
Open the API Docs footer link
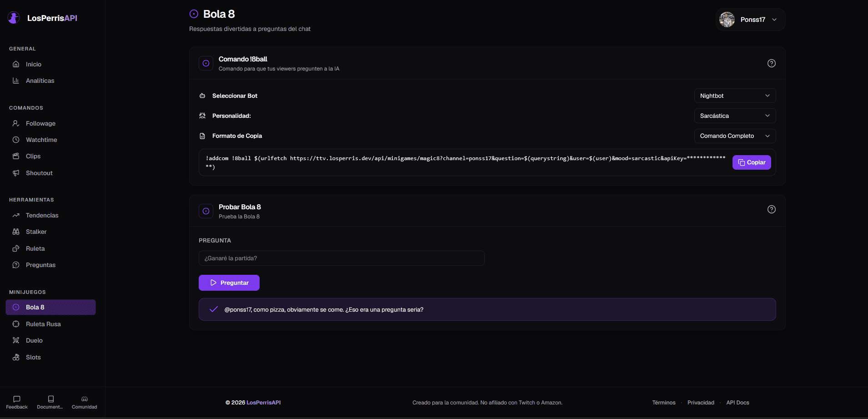[738, 403]
